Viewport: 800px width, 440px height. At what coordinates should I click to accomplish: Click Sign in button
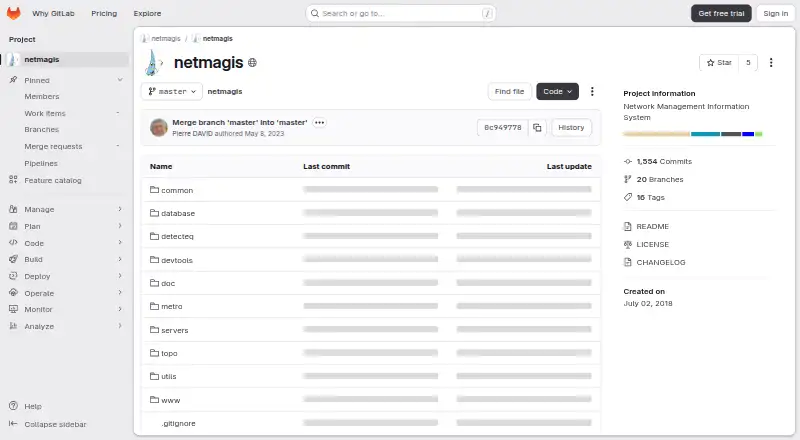776,13
